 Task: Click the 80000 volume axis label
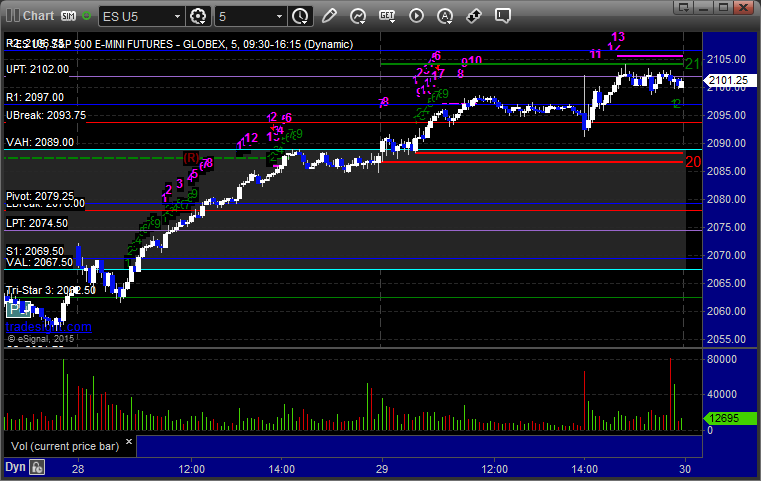pos(722,359)
